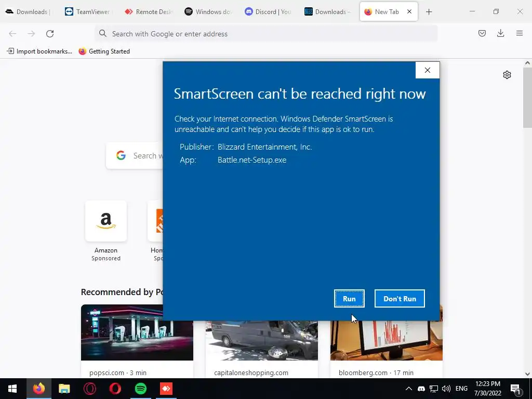
Task: Switch to the Remote Desktop tab
Action: (148, 12)
